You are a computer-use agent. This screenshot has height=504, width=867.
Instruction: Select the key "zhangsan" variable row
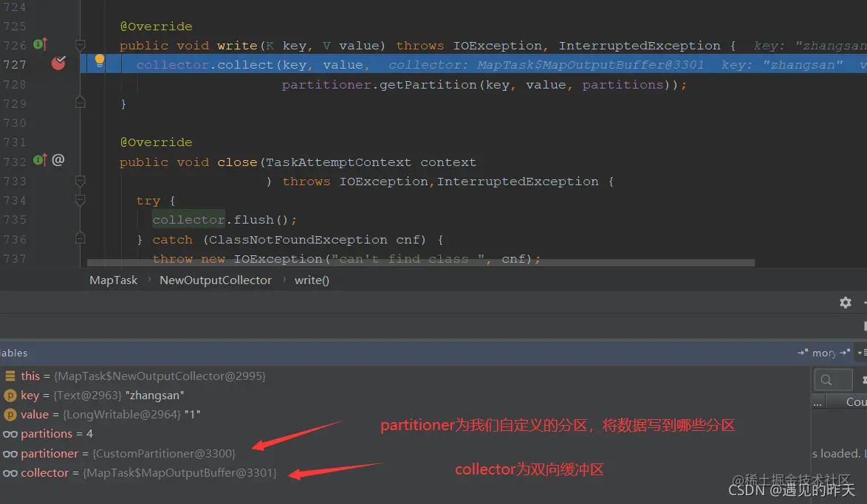pyautogui.click(x=405, y=395)
